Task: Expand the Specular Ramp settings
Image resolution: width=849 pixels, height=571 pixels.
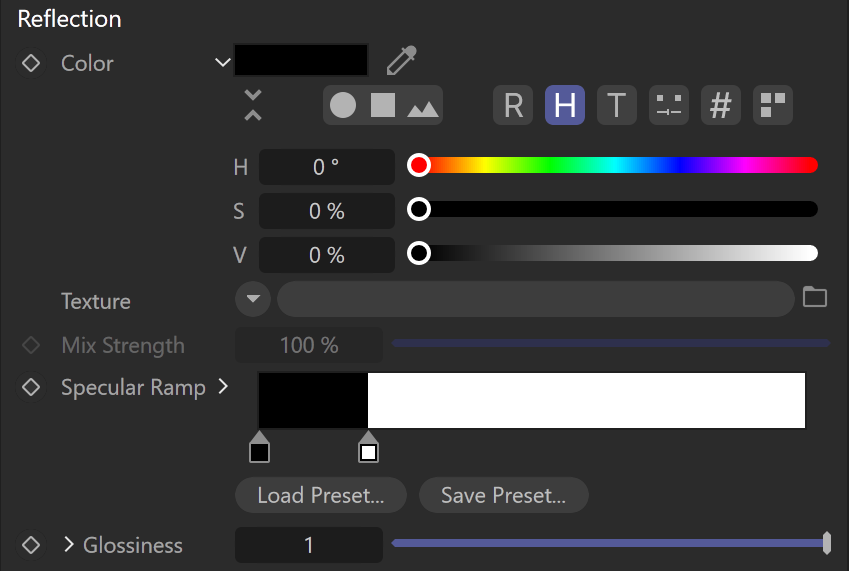Action: 223,386
